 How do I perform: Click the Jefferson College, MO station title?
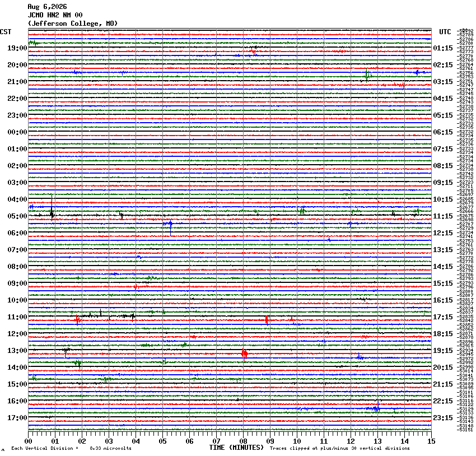73,24
